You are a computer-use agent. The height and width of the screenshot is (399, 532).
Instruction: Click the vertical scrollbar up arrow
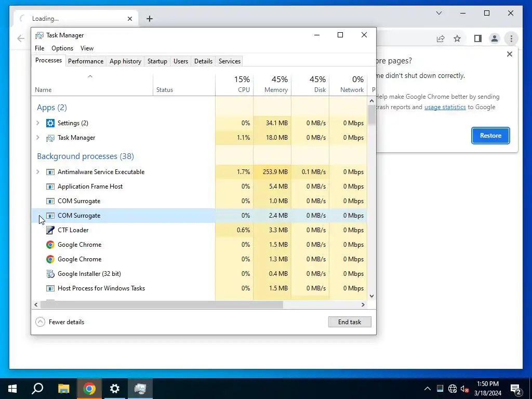tap(371, 101)
